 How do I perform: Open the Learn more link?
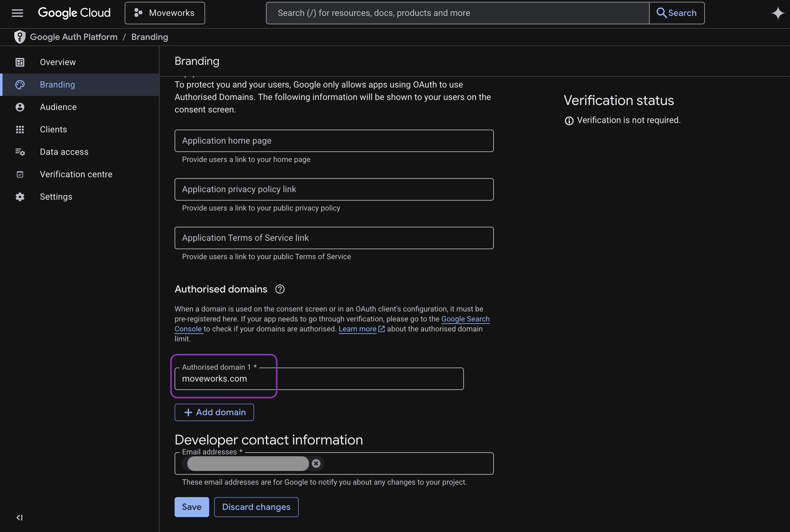(357, 329)
